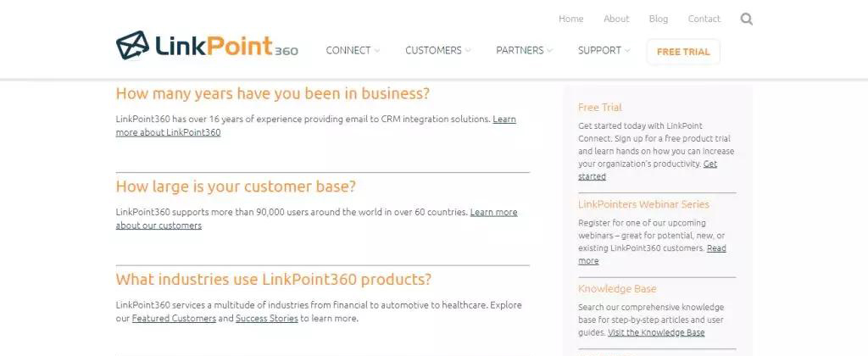
Task: Open the Contact page link
Action: (x=704, y=19)
